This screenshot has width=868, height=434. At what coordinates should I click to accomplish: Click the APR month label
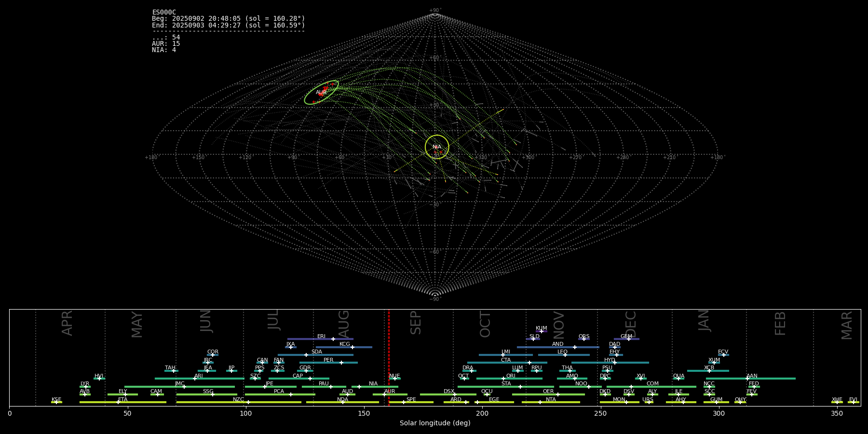coord(68,323)
